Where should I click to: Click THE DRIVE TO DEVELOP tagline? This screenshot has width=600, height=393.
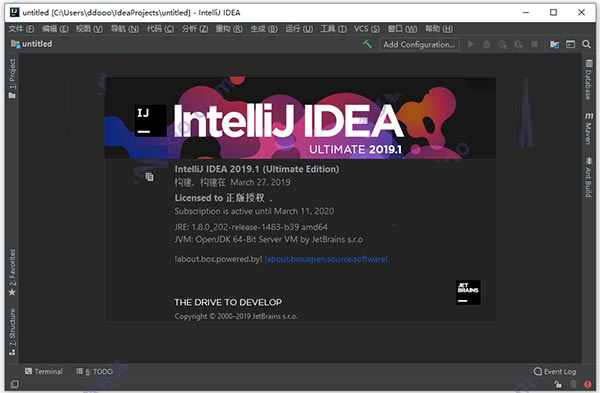228,302
